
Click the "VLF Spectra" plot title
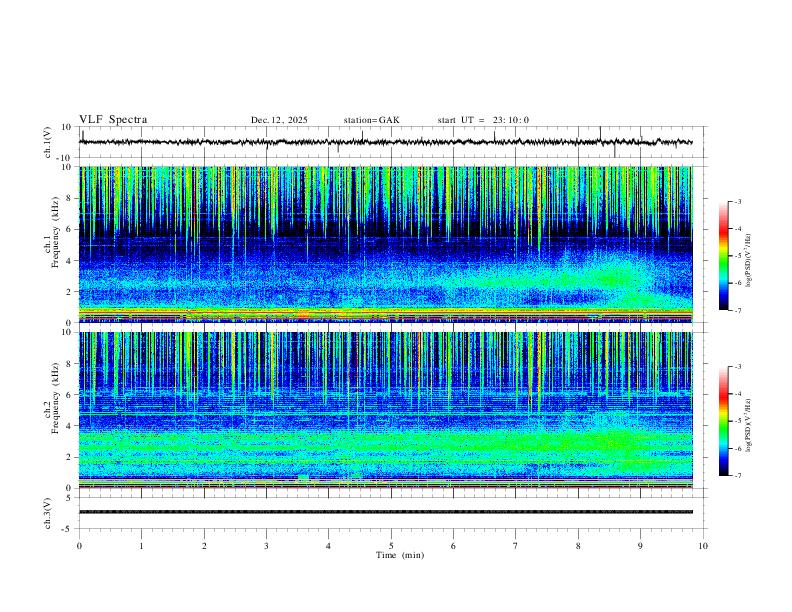click(113, 120)
